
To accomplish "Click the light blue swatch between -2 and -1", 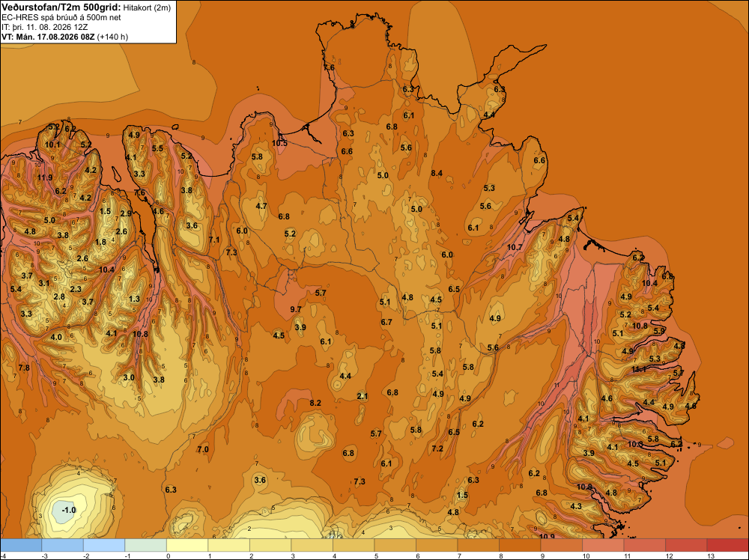I will click(x=104, y=545).
